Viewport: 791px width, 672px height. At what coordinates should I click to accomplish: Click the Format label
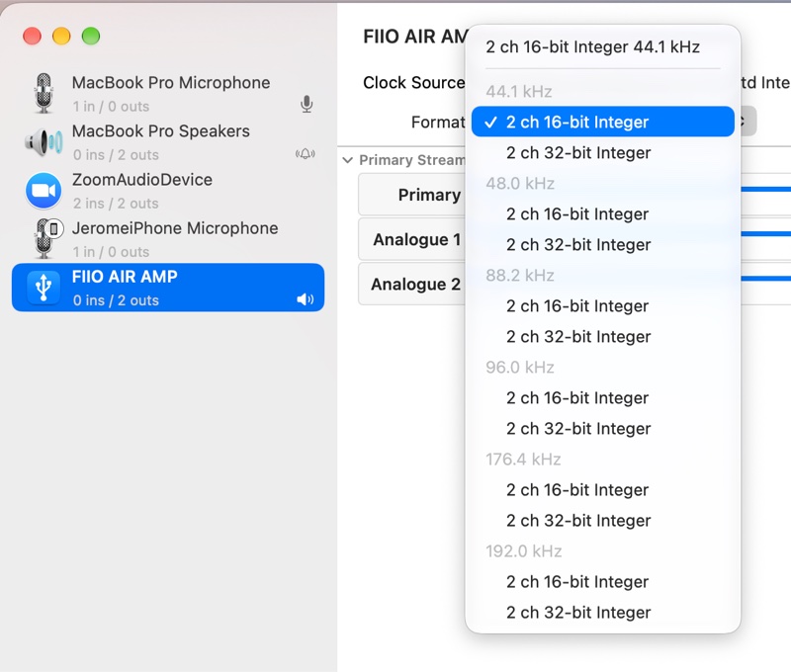click(438, 122)
